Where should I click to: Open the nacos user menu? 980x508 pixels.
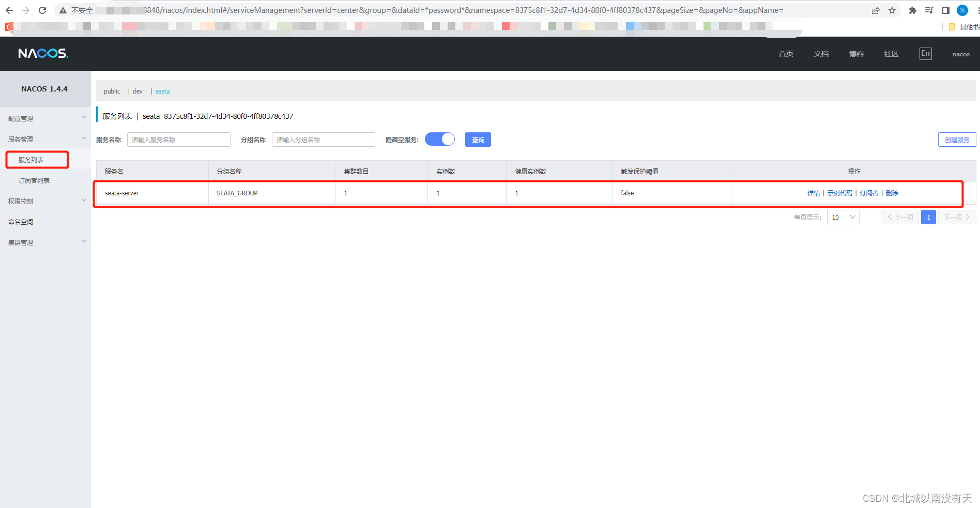[x=961, y=54]
